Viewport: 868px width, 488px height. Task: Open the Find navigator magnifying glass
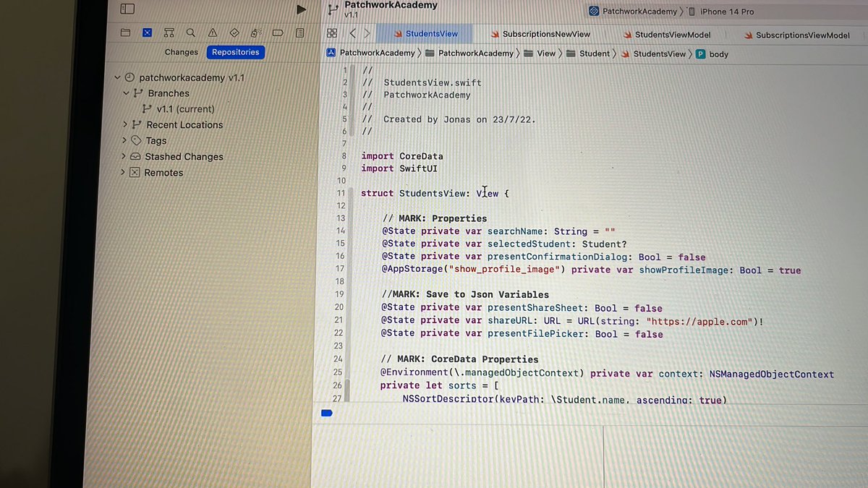click(190, 33)
